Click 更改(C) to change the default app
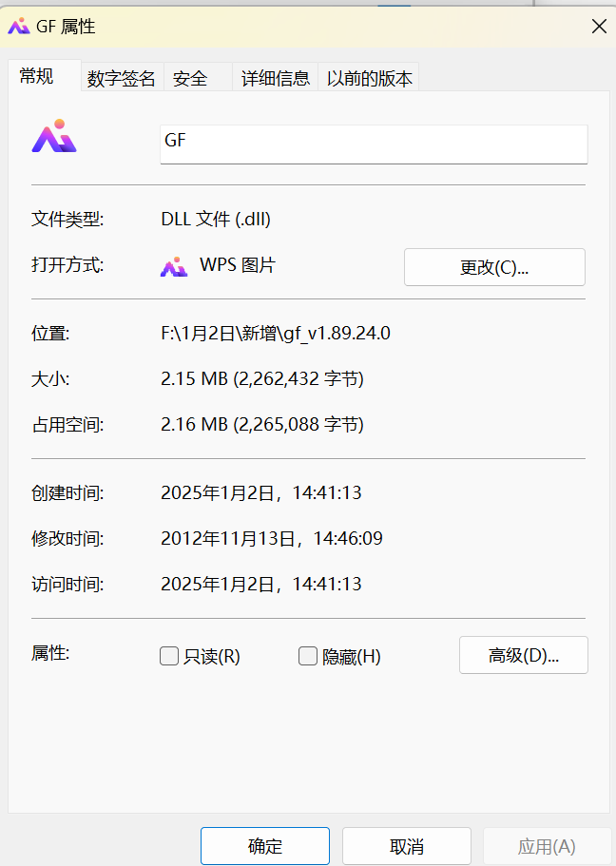 point(494,266)
